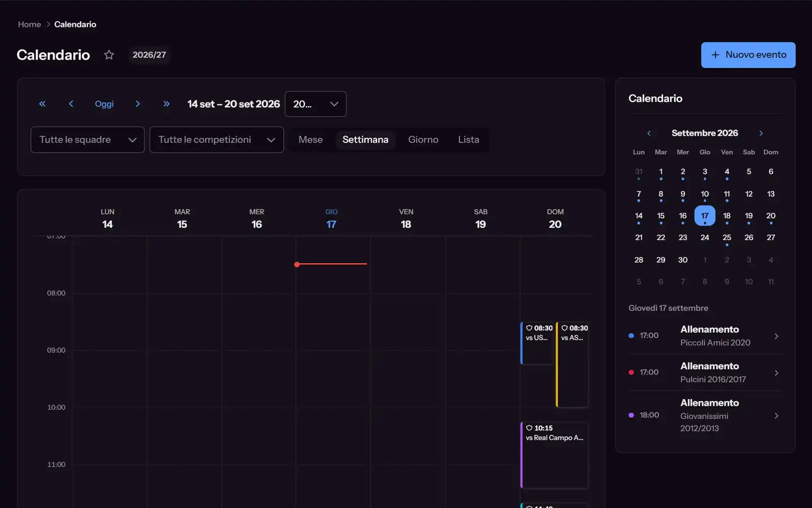The image size is (812, 508).
Task: Mark the Calendario page as favorite with the star
Action: click(x=109, y=55)
